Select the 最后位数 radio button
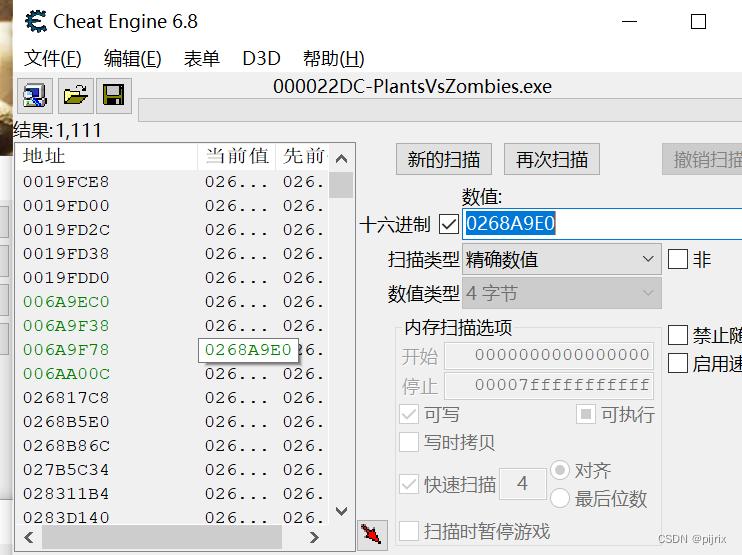The width and height of the screenshot is (742, 555). pos(560,498)
